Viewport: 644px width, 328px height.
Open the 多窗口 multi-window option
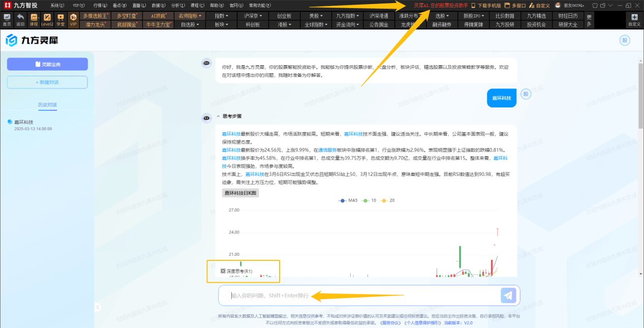(515, 5)
